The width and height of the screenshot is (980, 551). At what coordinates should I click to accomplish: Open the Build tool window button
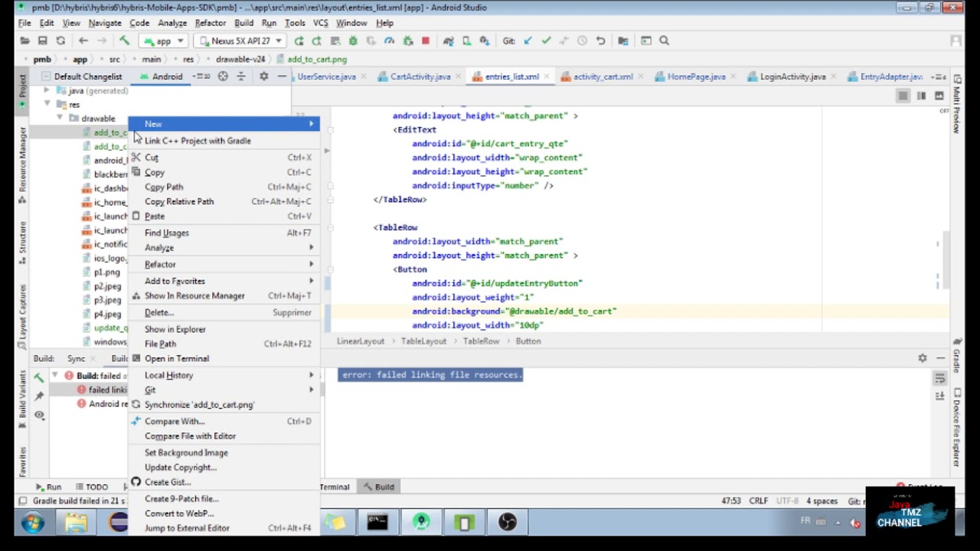point(377,487)
